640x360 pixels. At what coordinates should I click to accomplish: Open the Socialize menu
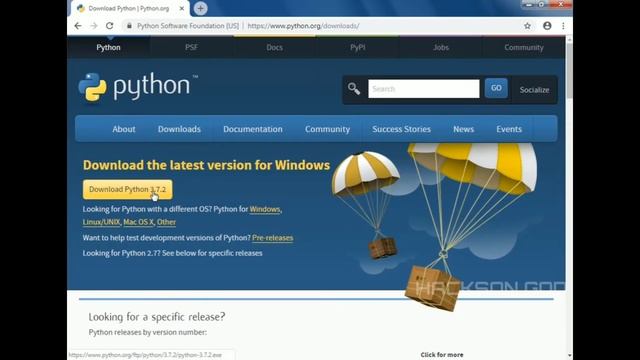coord(534,90)
